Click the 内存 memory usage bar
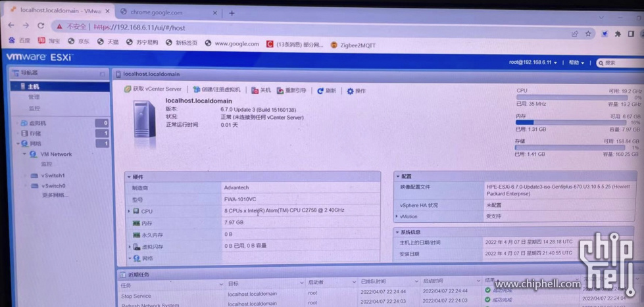 click(x=571, y=122)
